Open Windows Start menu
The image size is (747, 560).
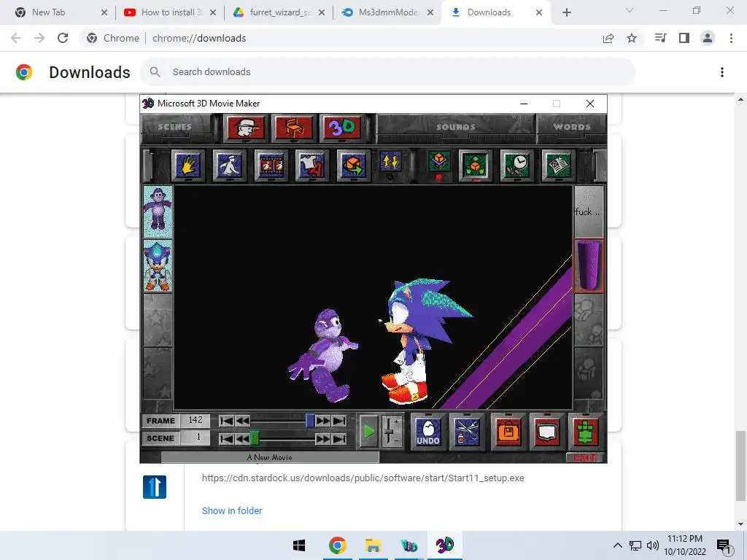(x=299, y=545)
